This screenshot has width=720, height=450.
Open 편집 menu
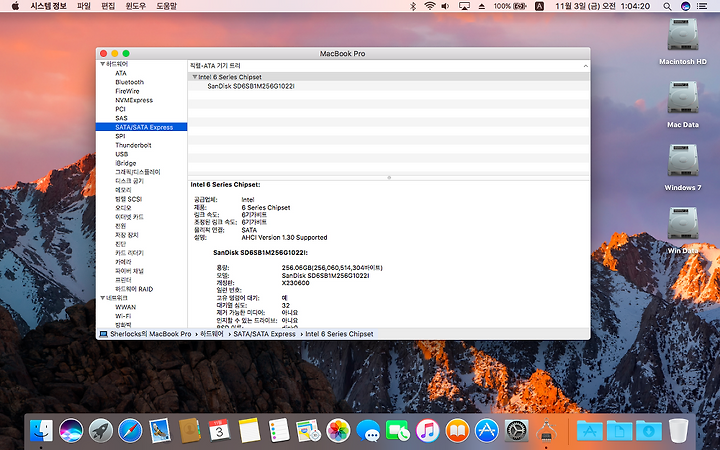[x=108, y=6]
